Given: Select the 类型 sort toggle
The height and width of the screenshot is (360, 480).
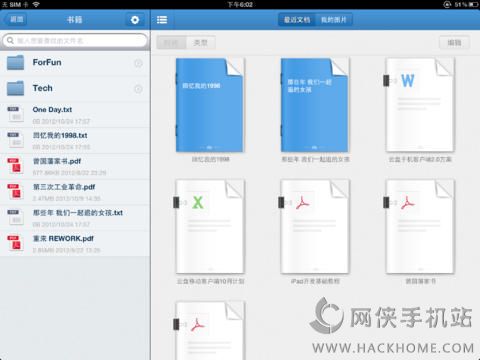Looking at the screenshot, I should click(x=201, y=43).
